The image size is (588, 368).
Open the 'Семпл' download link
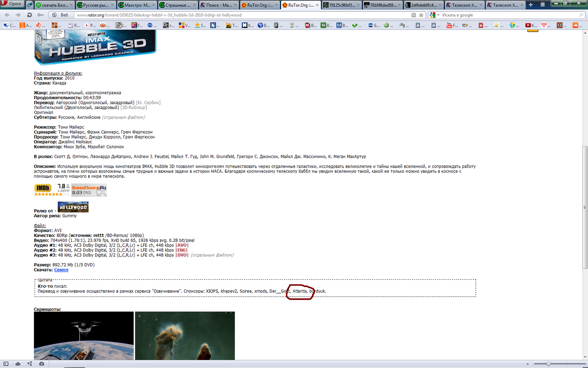click(61, 270)
